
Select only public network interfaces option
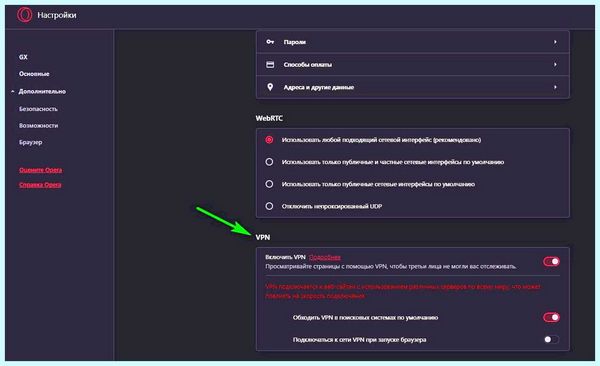tap(269, 184)
